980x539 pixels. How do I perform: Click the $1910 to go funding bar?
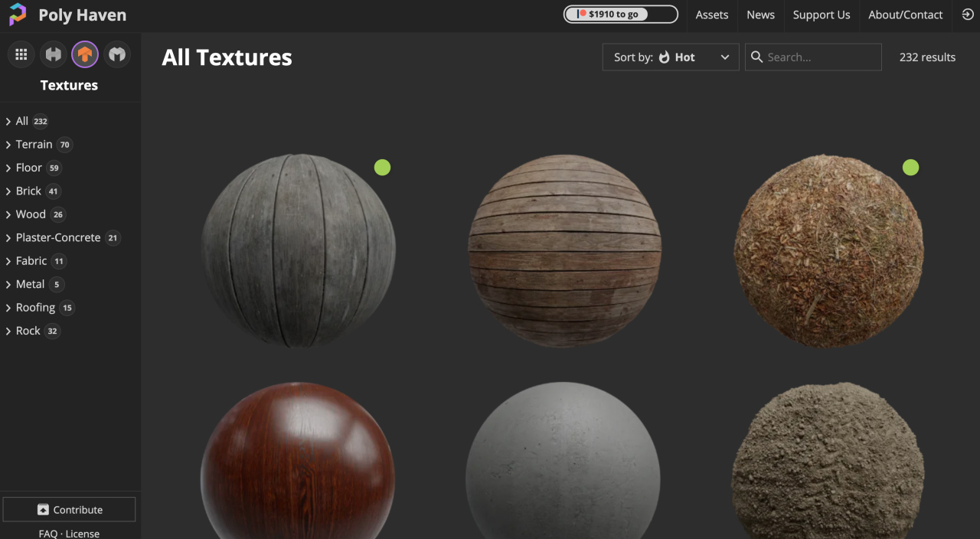click(621, 14)
